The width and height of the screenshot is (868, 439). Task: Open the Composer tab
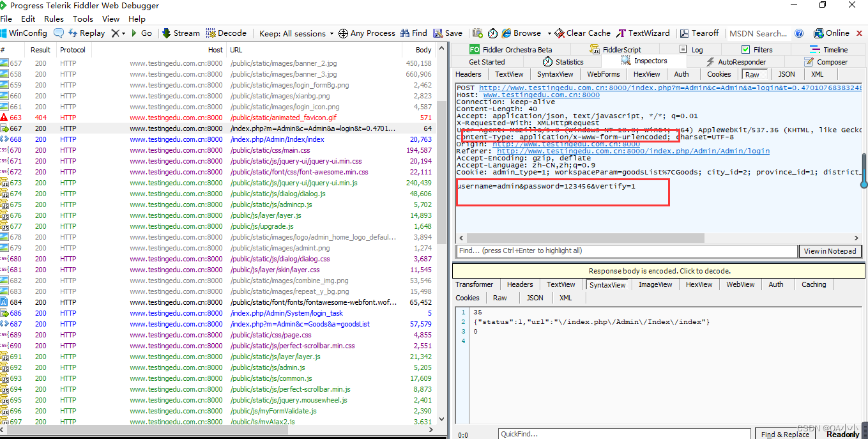(826, 62)
